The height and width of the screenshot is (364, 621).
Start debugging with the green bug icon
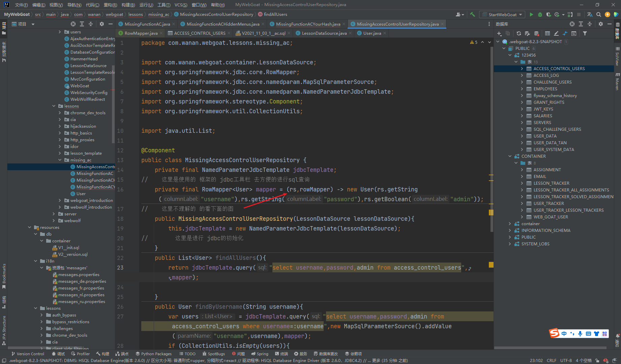point(540,14)
